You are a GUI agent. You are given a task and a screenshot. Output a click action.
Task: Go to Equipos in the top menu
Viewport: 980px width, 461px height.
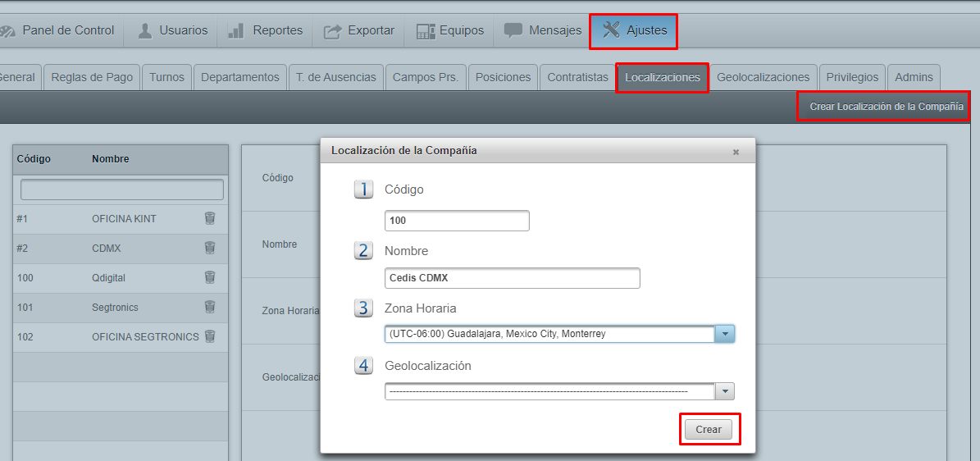pos(449,30)
